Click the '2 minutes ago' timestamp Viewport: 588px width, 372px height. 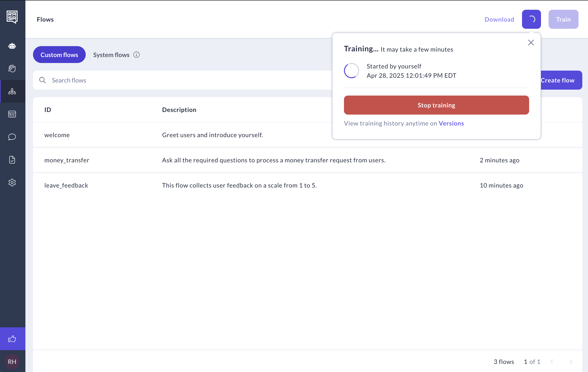pos(499,160)
